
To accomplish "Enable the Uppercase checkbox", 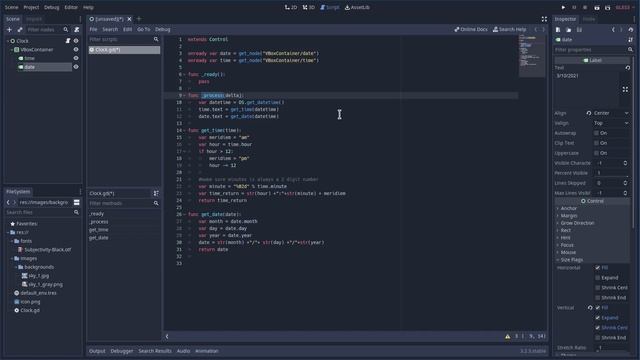I will click(597, 153).
